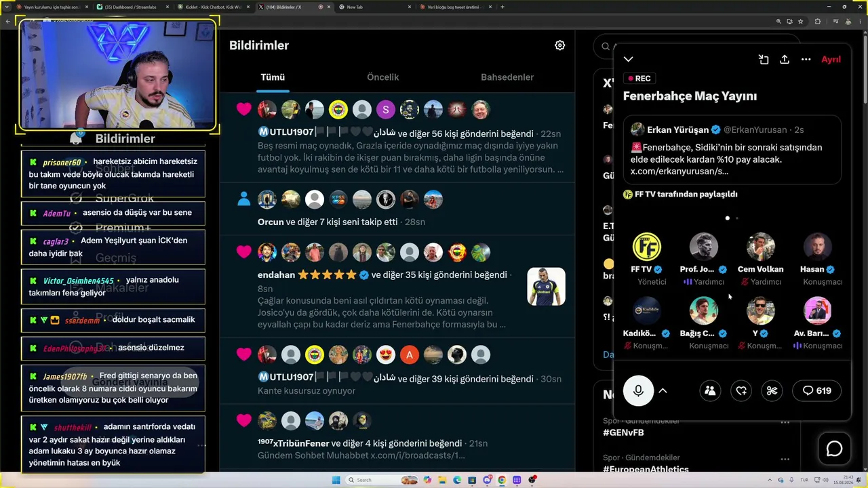The image size is (868, 488).
Task: Send a heart reaction in the Space
Action: click(741, 390)
